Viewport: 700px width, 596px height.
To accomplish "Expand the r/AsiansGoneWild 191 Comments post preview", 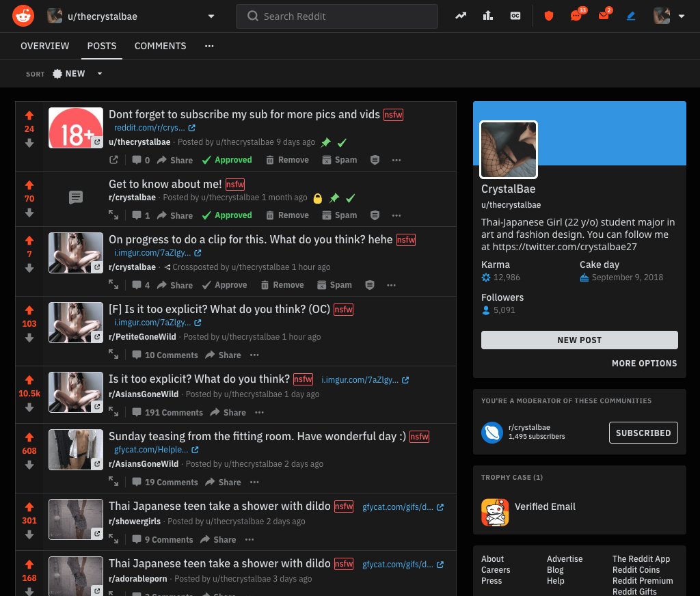I will pyautogui.click(x=114, y=412).
